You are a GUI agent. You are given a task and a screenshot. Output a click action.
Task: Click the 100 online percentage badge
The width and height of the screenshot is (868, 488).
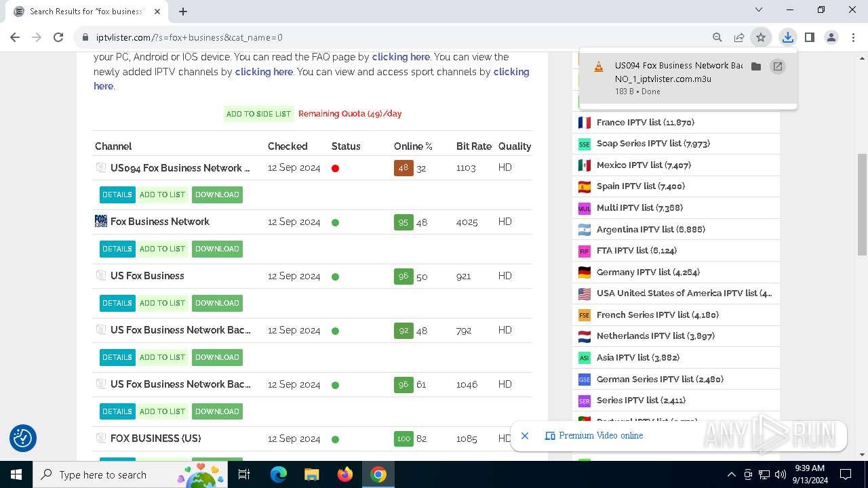pos(403,439)
